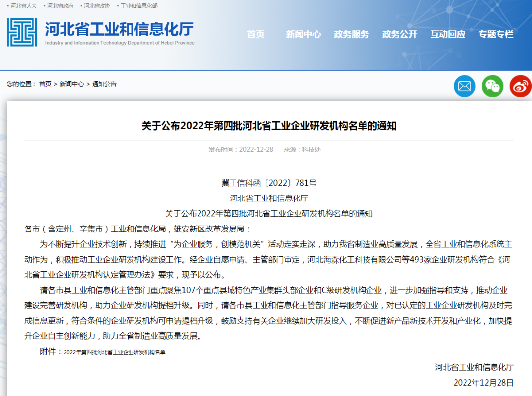Select 政务服务 in the navigation bar
532x396 pixels.
351,34
